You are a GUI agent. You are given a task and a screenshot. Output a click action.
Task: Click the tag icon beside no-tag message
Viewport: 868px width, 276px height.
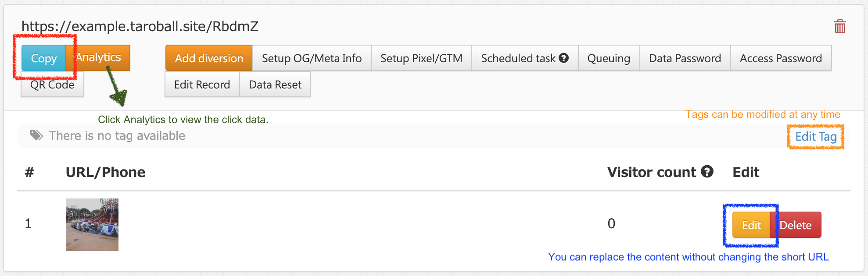36,135
